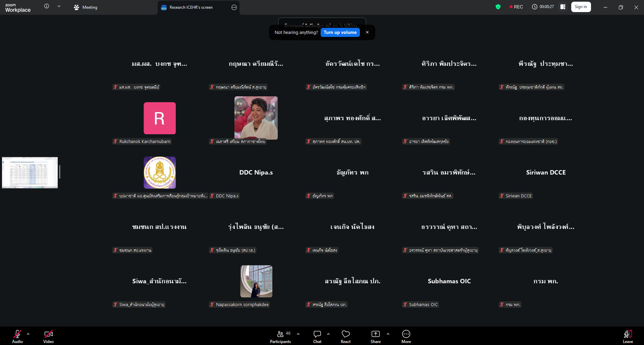The image size is (644, 345).
Task: Expand the Participants options arrow
Action: [x=298, y=334]
